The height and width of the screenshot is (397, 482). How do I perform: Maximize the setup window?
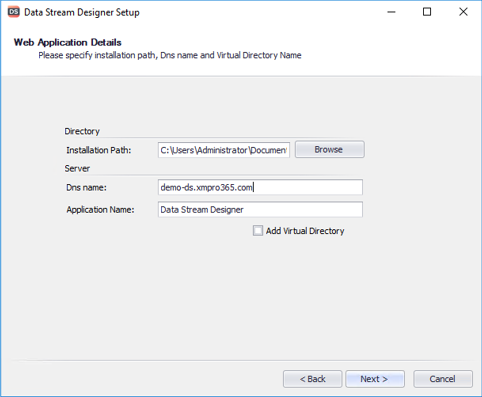[427, 12]
